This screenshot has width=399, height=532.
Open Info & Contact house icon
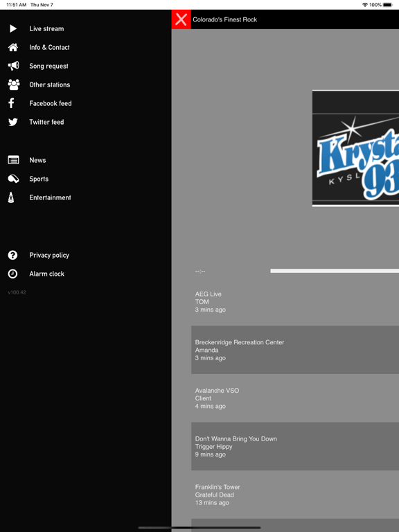pyautogui.click(x=13, y=47)
